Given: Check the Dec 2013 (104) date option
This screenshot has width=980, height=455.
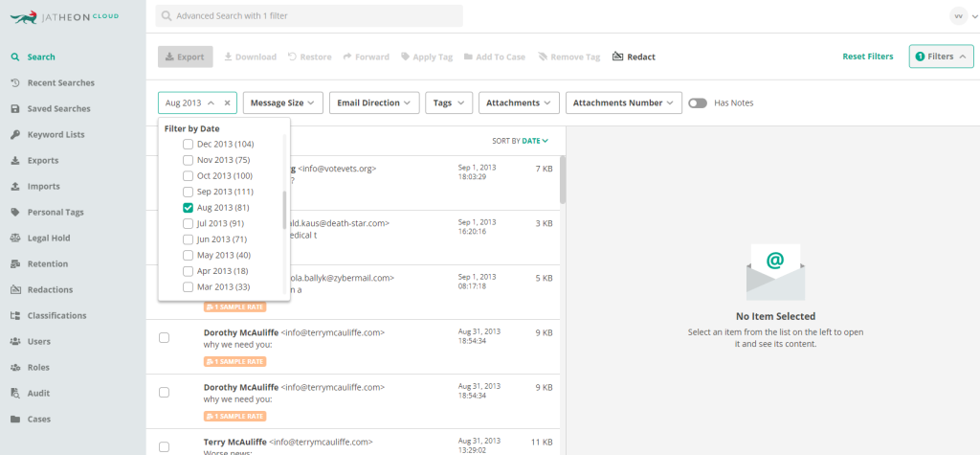Looking at the screenshot, I should pos(188,144).
